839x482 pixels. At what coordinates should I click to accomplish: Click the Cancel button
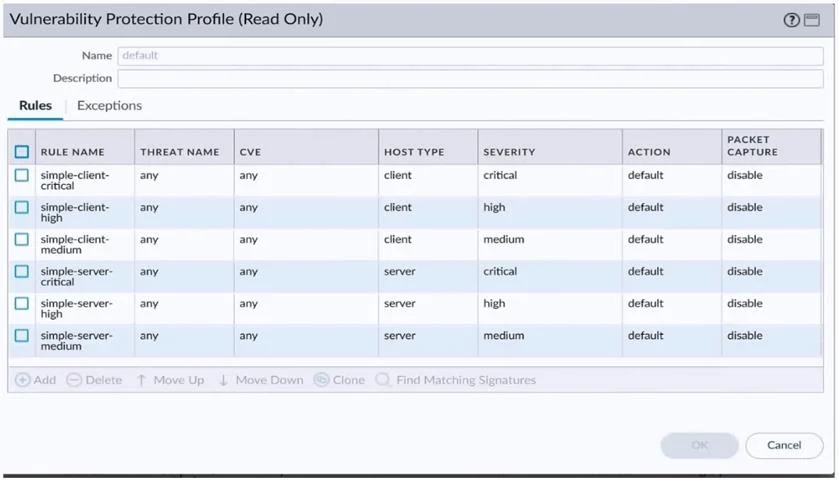pos(784,445)
